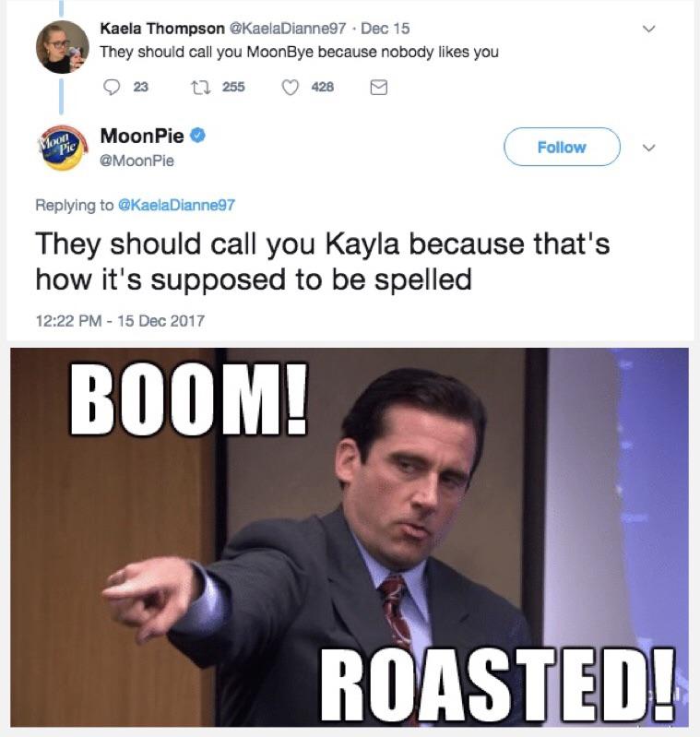Image resolution: width=700 pixels, height=737 pixels.
Task: Open @KaelaDianne97 handle in tweet header
Action: [x=287, y=29]
